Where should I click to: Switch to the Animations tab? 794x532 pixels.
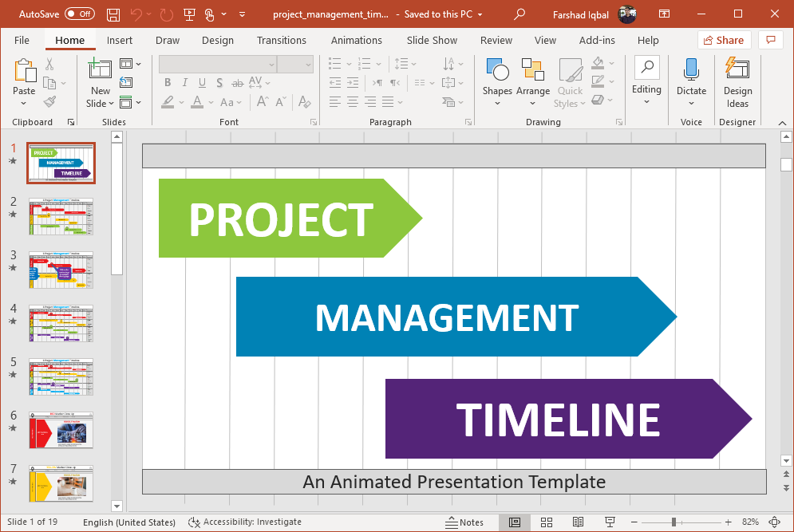(356, 40)
